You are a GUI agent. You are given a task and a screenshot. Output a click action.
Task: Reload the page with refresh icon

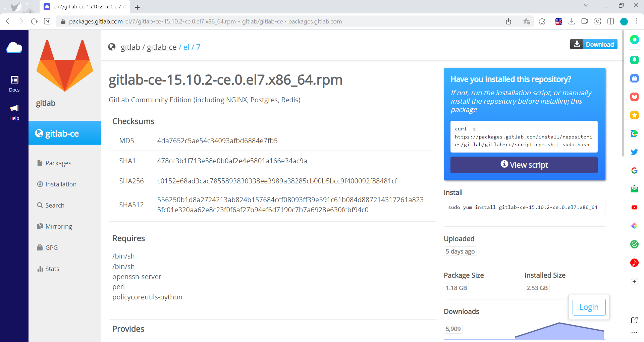pos(34,21)
